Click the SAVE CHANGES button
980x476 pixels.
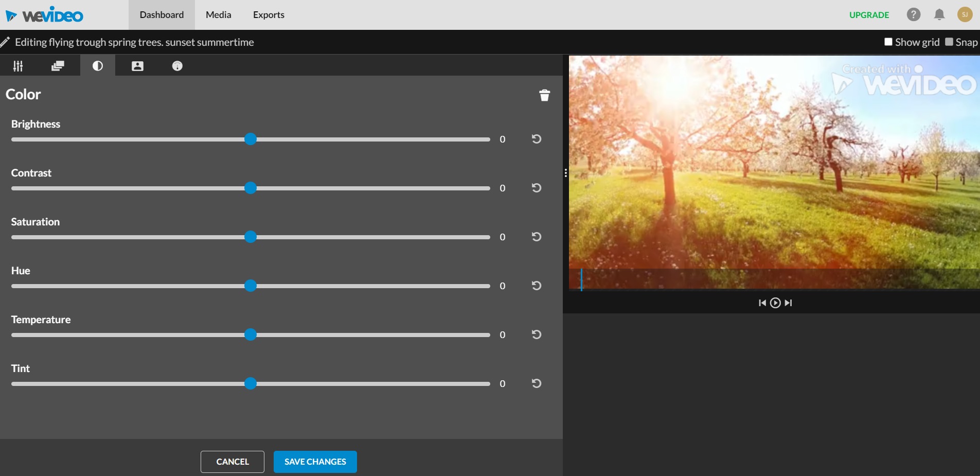point(315,462)
